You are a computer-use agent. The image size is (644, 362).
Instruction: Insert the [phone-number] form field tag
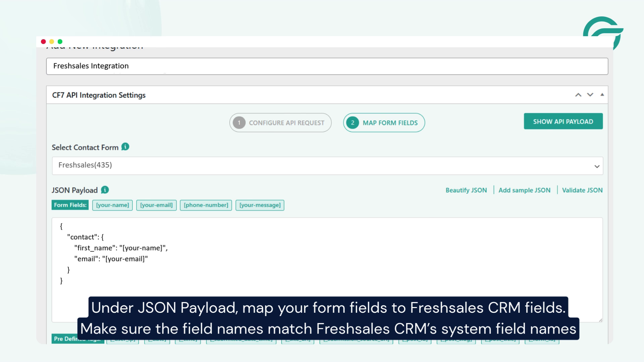206,205
